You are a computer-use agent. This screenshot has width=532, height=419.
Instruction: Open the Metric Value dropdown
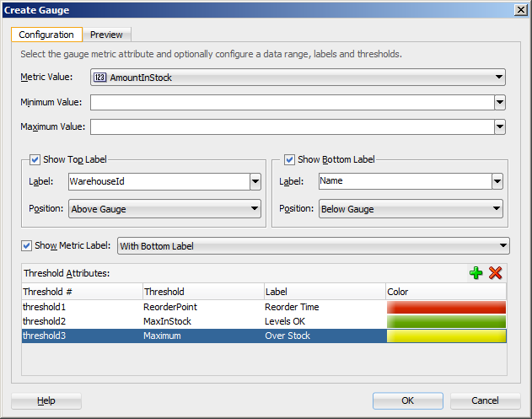(298, 78)
